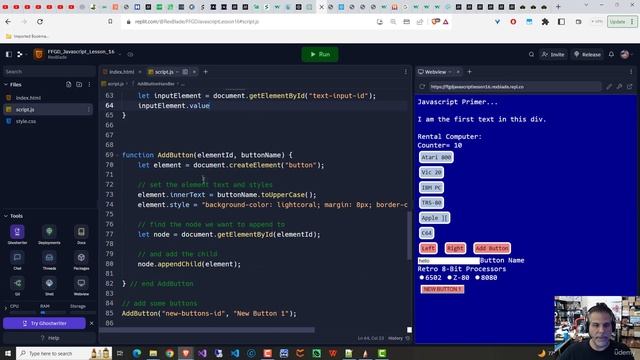Select the Z-80 radio button
The image size is (640, 360).
449,278
